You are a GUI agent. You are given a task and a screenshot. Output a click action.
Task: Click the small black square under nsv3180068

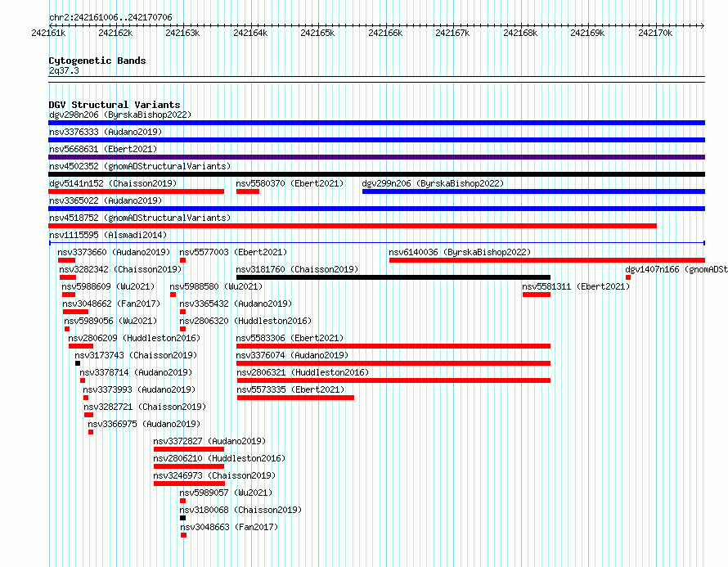click(x=183, y=518)
